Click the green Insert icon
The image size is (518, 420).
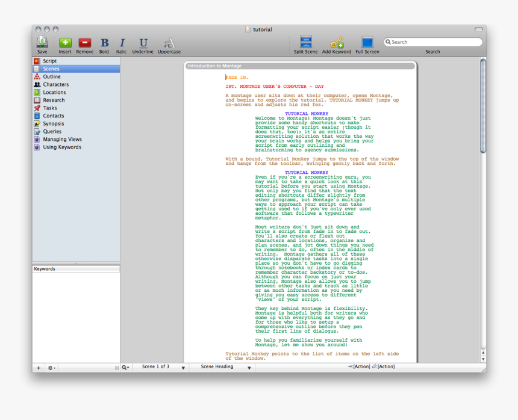click(65, 43)
